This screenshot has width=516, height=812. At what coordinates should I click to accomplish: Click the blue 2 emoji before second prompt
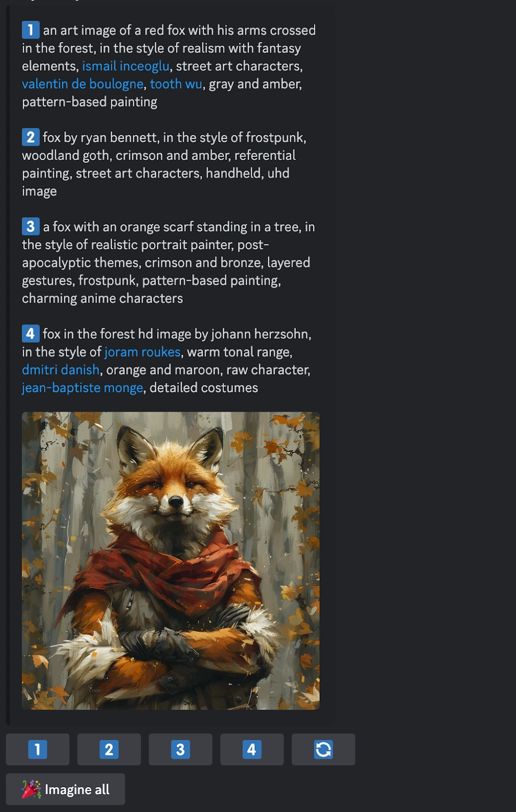click(x=30, y=137)
